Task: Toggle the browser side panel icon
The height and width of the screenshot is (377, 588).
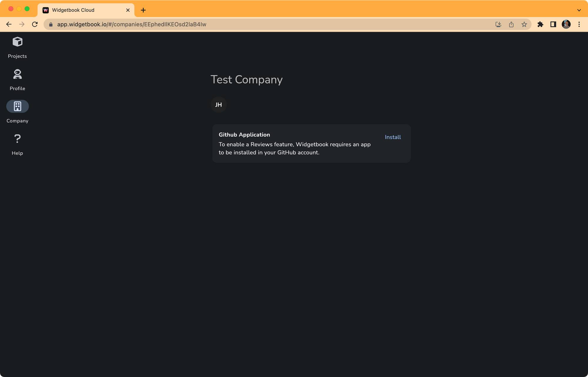Action: [553, 24]
